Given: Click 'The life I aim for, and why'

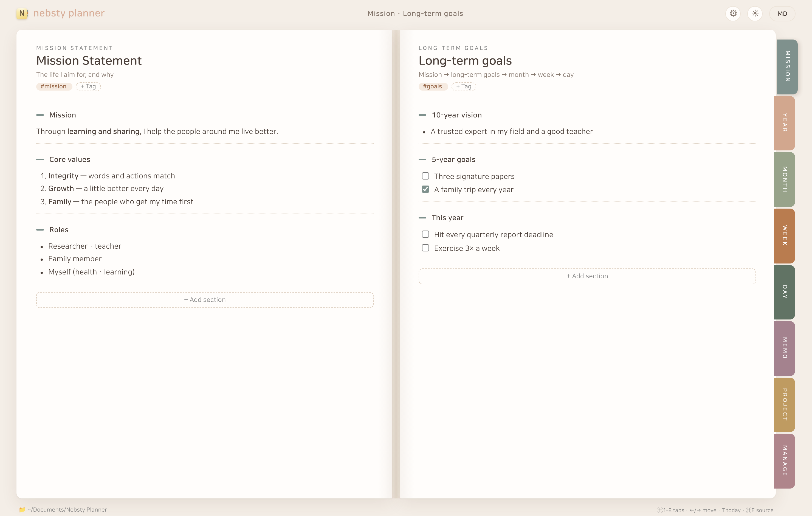Looking at the screenshot, I should click(x=75, y=75).
